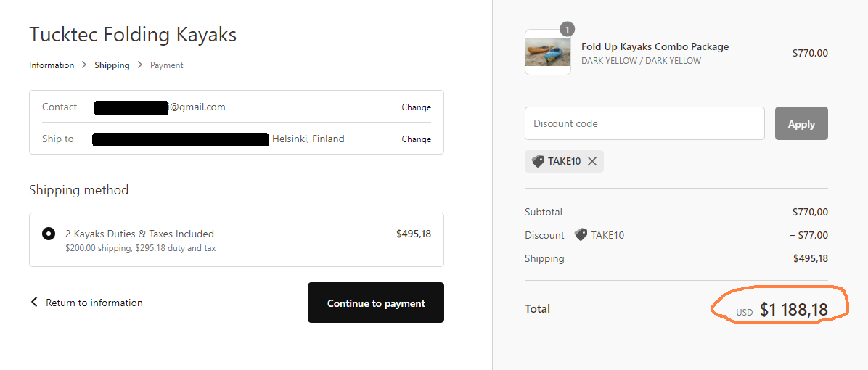Screen dimensions: 868x370
Task: Click the discount tag icon beside TAKE10 chip
Action: (538, 161)
